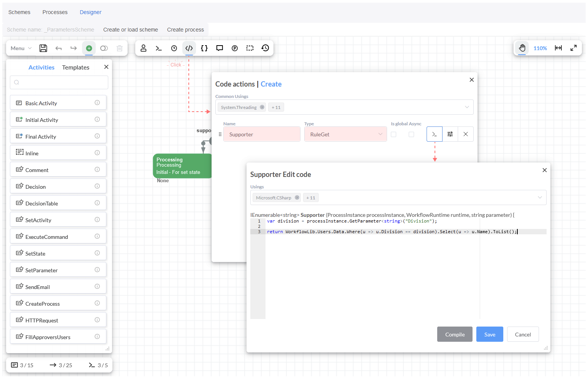Check the Is global checkbox
Viewport: 588px width, 382px height.
click(394, 134)
